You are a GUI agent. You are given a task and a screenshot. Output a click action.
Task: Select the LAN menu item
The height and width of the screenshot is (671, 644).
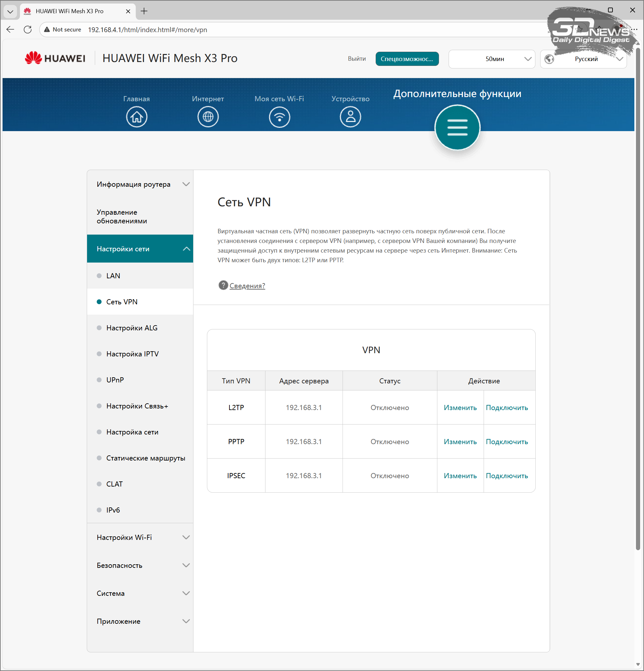click(113, 276)
